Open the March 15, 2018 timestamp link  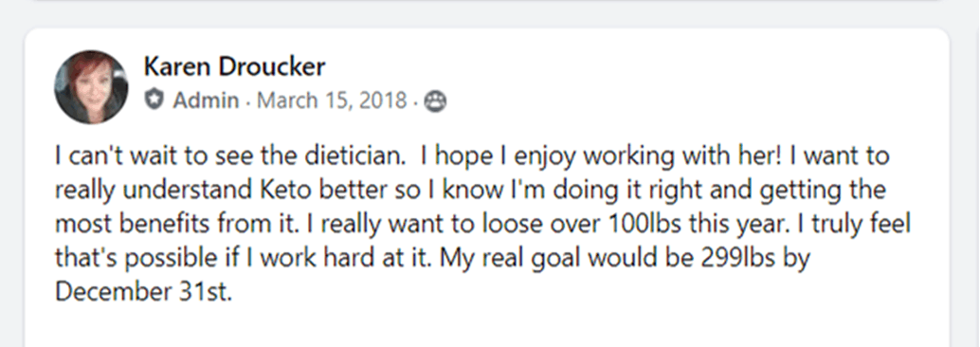coord(332,100)
